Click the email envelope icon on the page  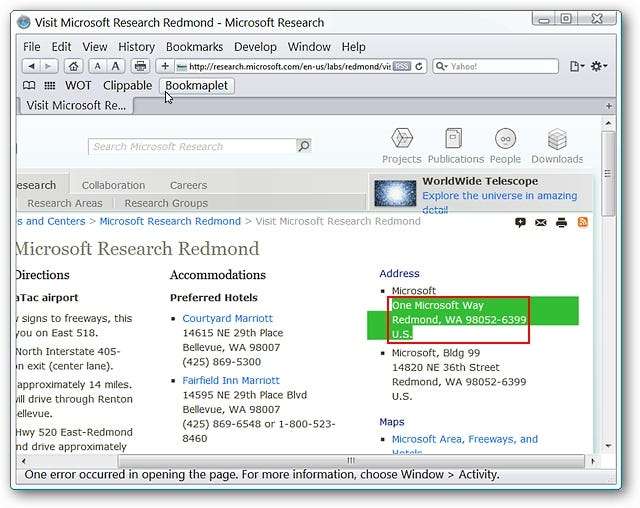(541, 222)
